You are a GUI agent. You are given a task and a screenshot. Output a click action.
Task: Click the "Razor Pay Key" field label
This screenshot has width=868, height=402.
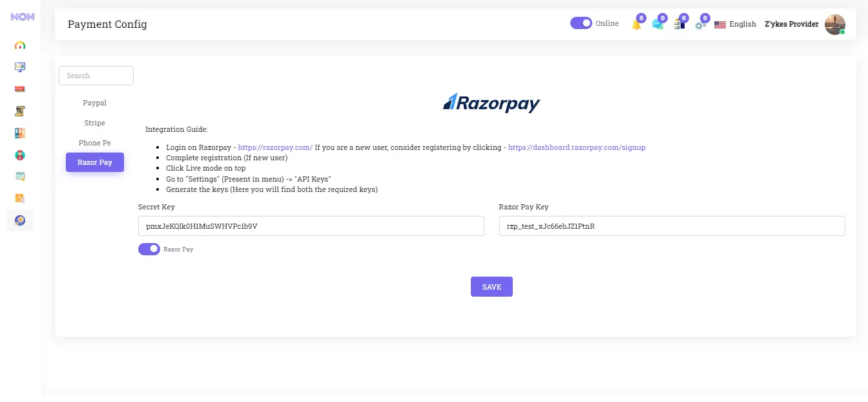pos(524,207)
